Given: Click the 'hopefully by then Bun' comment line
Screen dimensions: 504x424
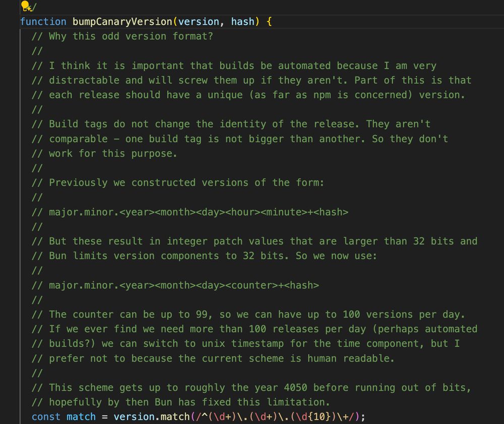Looking at the screenshot, I should (180, 402).
